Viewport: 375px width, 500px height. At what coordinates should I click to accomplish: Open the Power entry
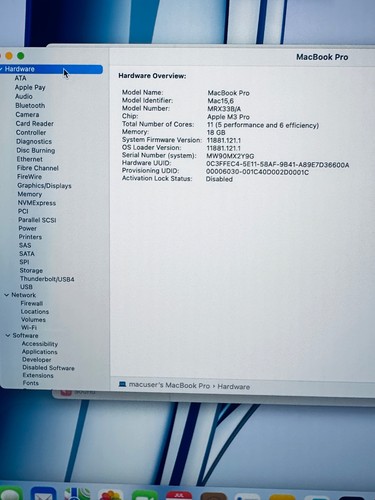pos(27,228)
